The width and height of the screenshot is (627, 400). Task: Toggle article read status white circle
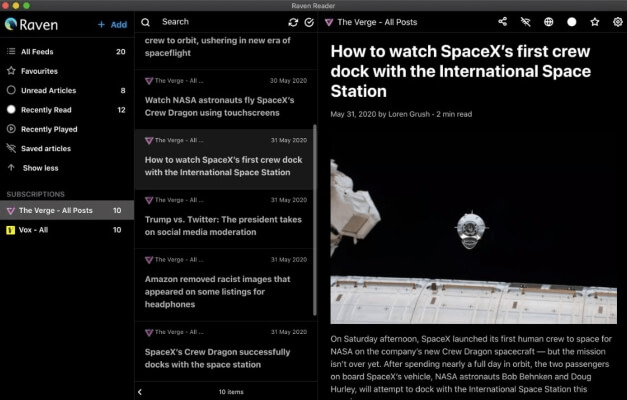572,22
